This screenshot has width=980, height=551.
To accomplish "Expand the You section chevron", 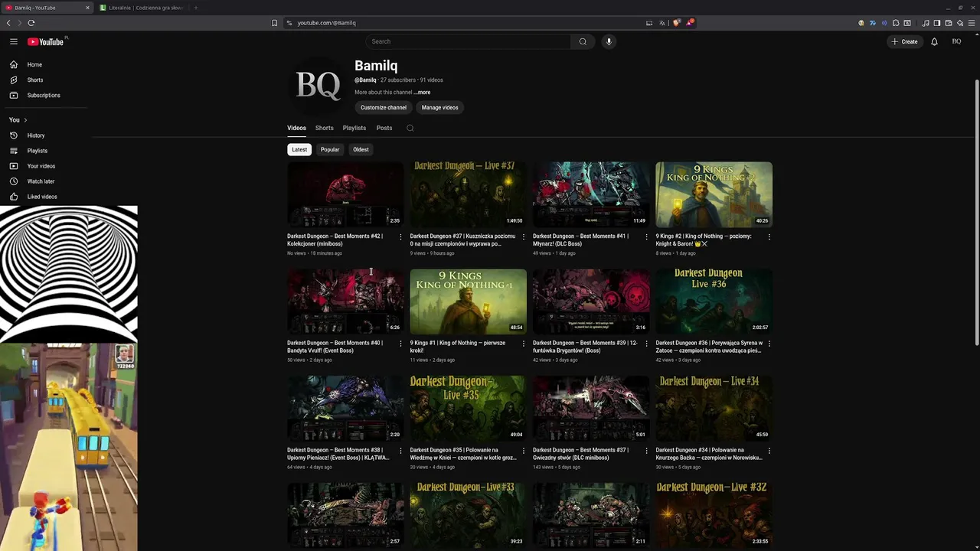I will coord(25,120).
